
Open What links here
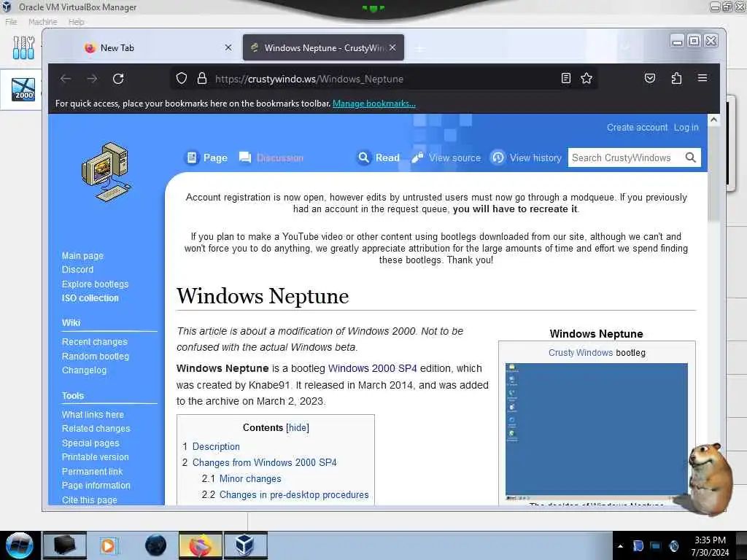pyautogui.click(x=93, y=415)
